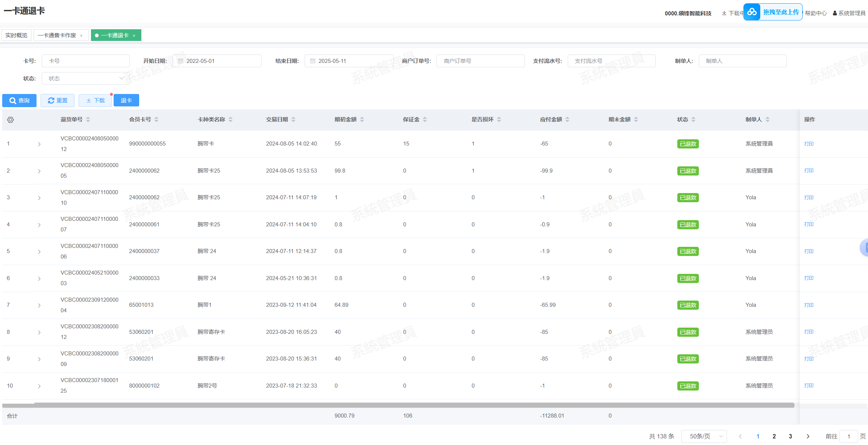Image resolution: width=868 pixels, height=445 pixels.
Task: Open the 开始日期 calendar icon field
Action: [x=180, y=61]
